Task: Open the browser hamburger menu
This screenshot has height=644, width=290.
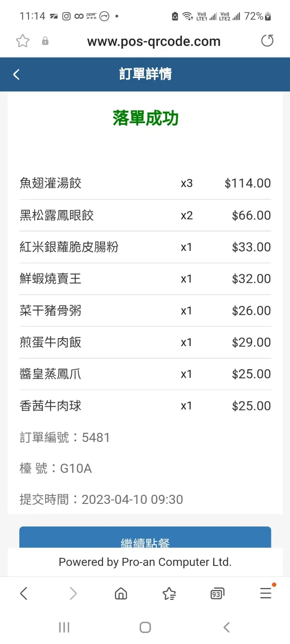Action: pyautogui.click(x=266, y=593)
